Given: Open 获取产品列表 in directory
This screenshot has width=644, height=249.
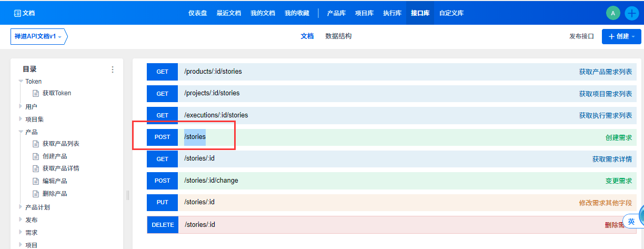Looking at the screenshot, I should (61, 144).
